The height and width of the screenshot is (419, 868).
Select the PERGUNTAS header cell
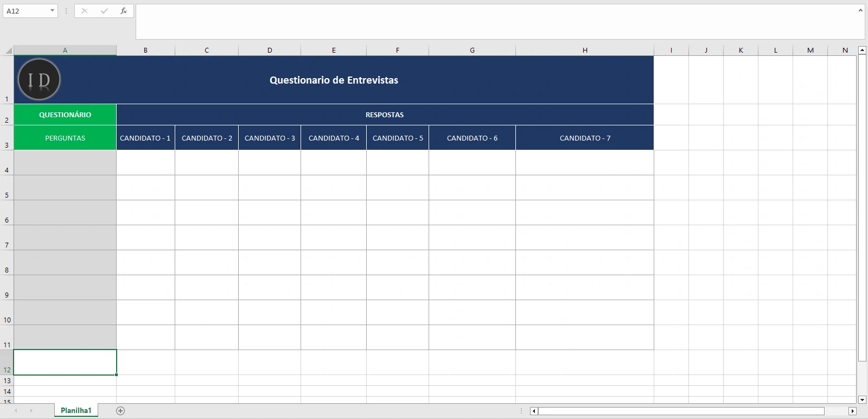(65, 138)
